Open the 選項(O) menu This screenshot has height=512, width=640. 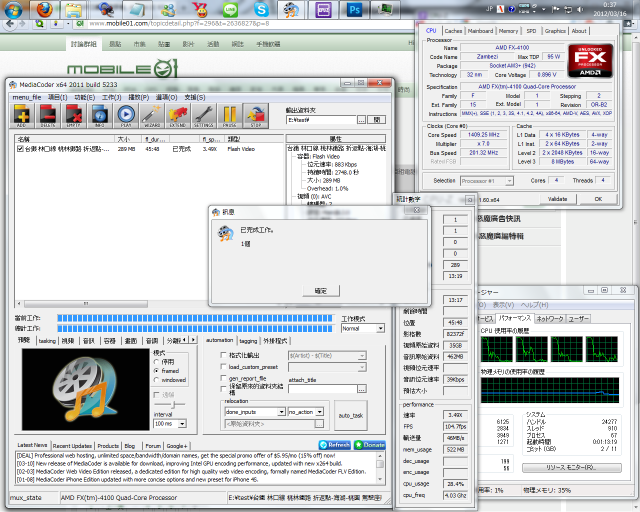[x=166, y=97]
